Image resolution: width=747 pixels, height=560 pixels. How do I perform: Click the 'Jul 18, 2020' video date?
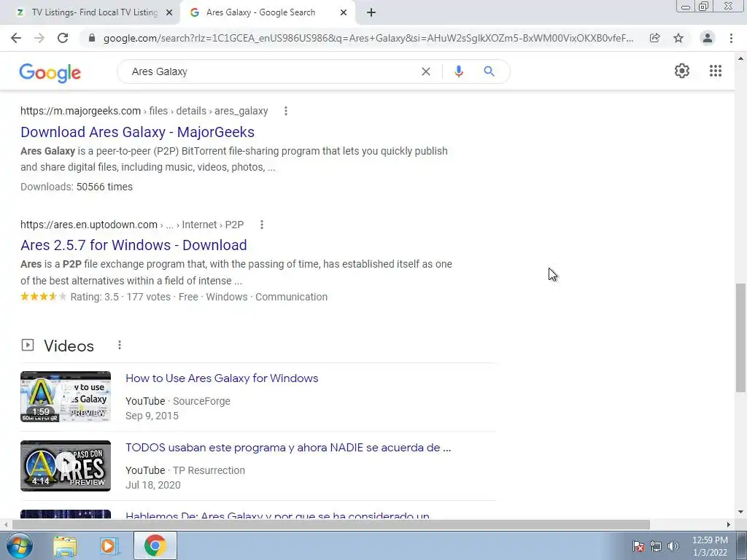click(x=153, y=485)
